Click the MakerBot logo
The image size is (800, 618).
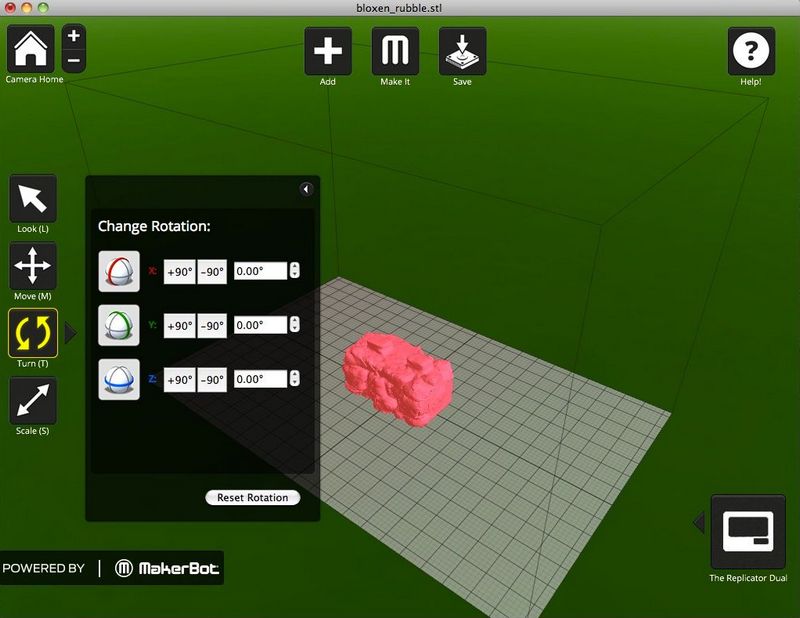coord(167,568)
